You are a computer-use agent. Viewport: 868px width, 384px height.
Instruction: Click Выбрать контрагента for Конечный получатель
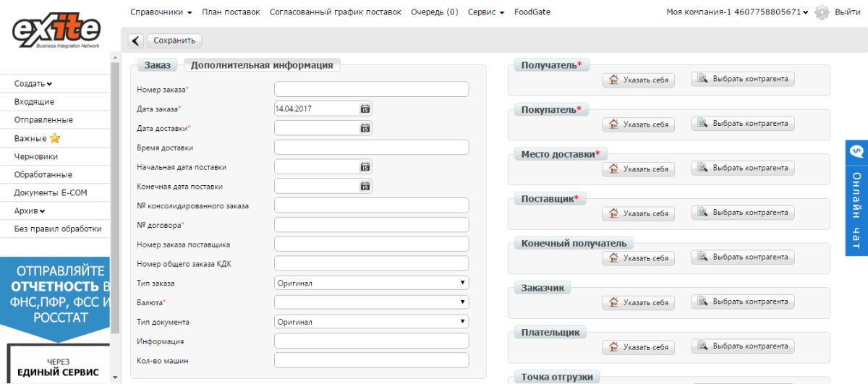coord(743,257)
